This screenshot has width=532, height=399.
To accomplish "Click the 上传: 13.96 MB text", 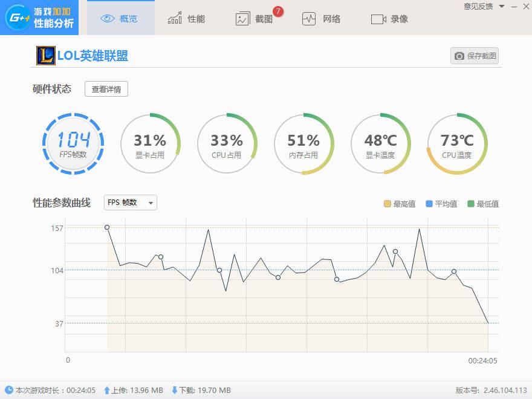I will tap(137, 390).
